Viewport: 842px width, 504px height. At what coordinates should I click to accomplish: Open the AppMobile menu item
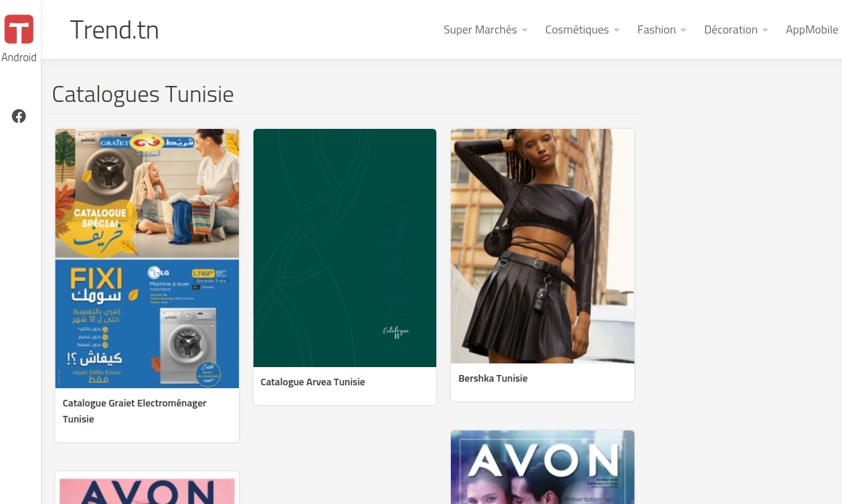coord(811,30)
